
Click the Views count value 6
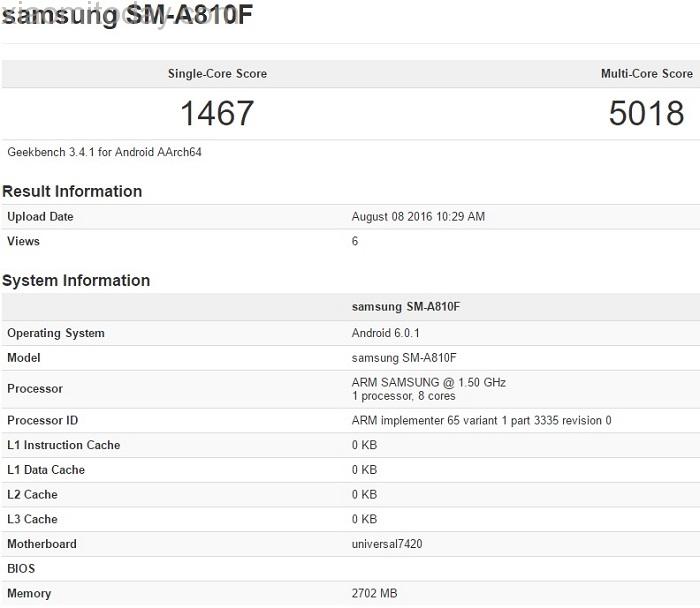click(x=355, y=241)
